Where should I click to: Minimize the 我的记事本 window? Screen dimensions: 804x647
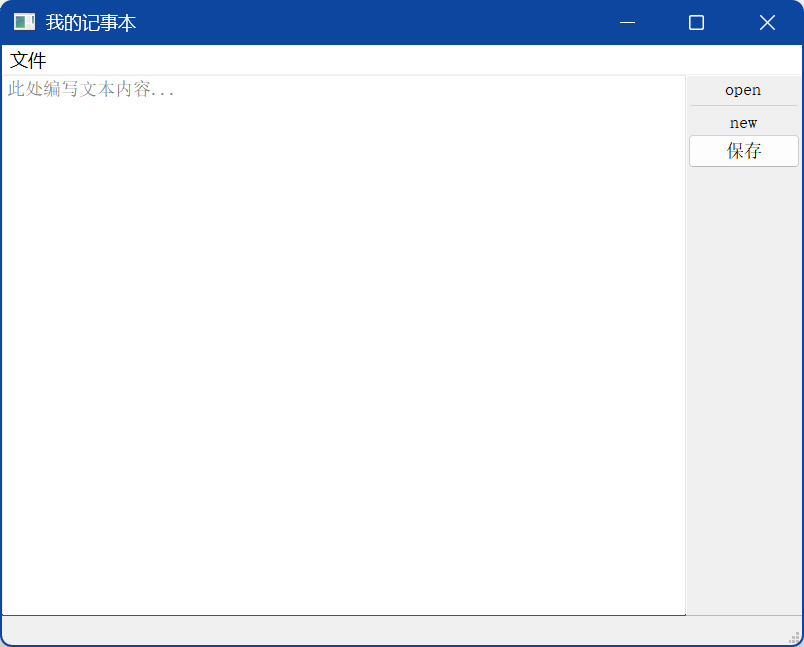pos(627,23)
